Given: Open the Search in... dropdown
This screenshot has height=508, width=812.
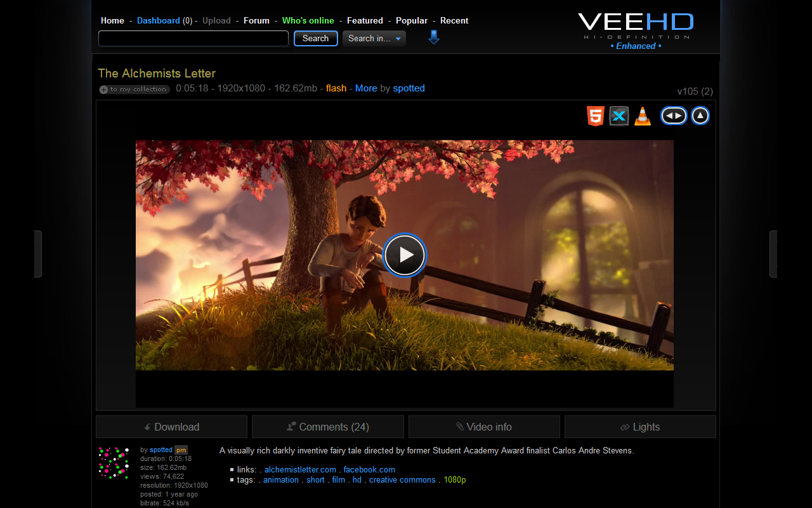Looking at the screenshot, I should (374, 38).
